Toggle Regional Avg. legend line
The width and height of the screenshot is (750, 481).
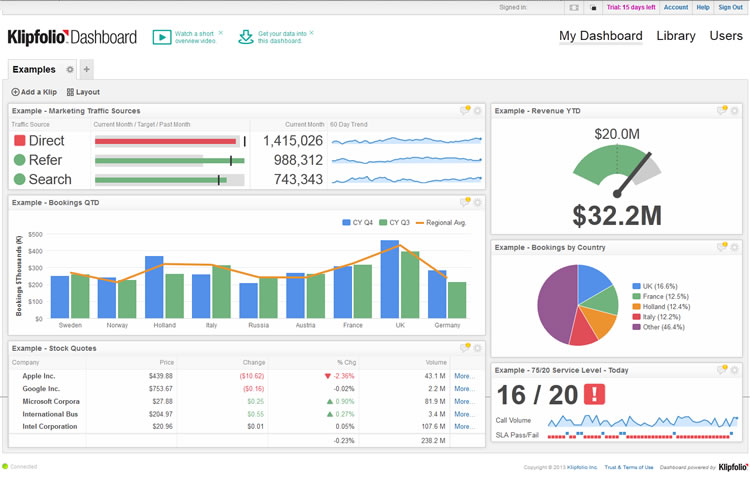pos(441,222)
